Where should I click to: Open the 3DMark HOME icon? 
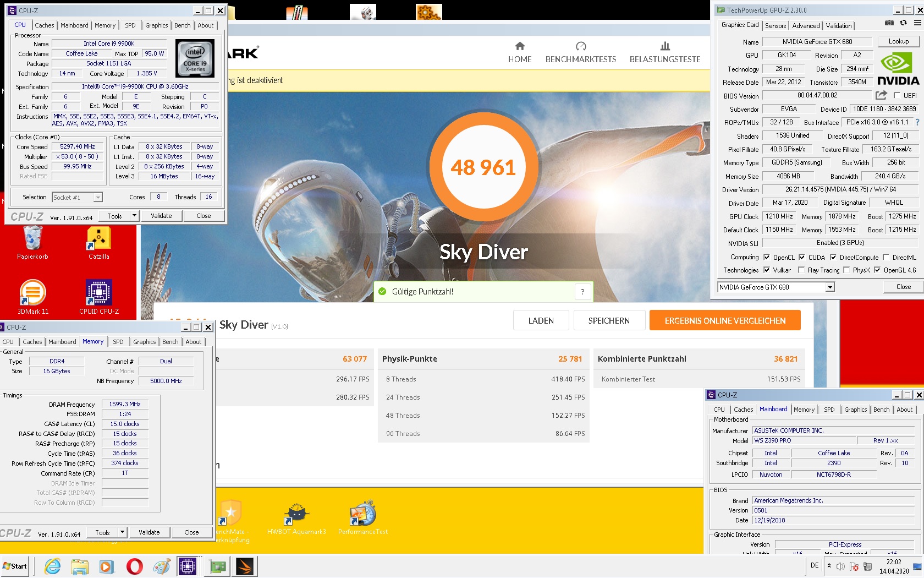[x=520, y=46]
